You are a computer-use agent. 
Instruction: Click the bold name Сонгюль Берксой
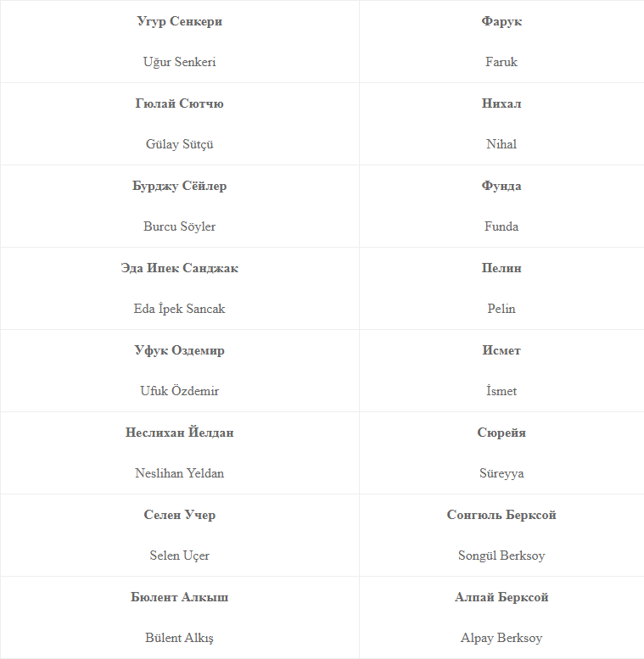(x=501, y=515)
